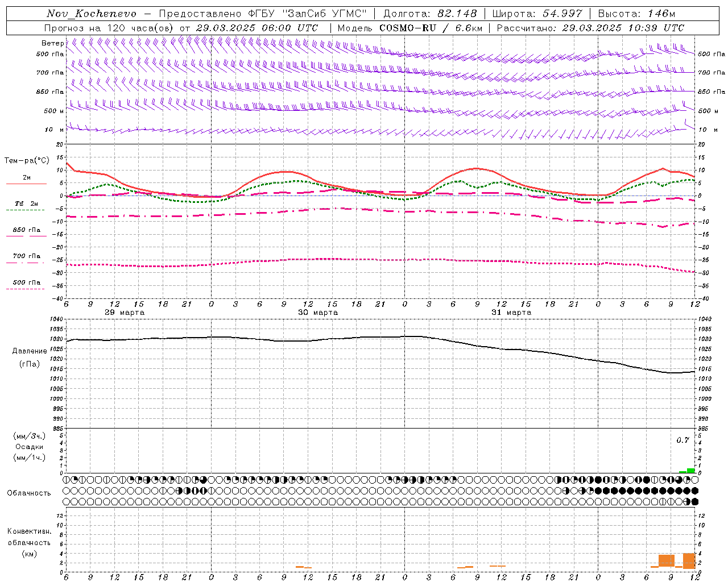Click the date label 30 марта
The height and width of the screenshot is (582, 728).
pyautogui.click(x=318, y=313)
